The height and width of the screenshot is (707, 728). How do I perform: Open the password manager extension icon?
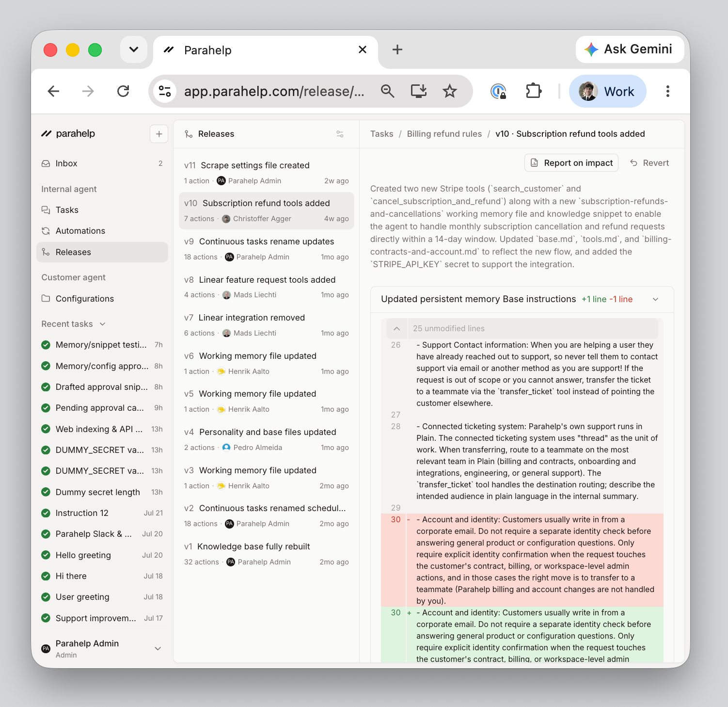click(x=498, y=91)
